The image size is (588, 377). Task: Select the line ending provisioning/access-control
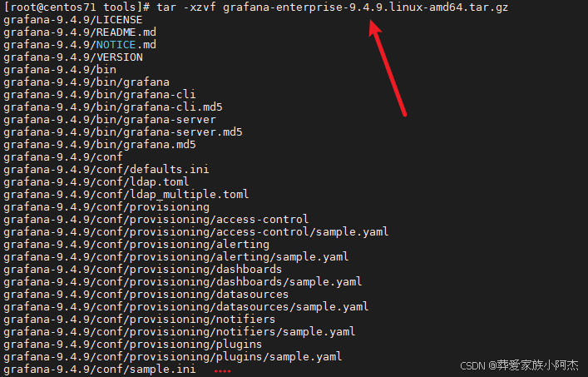point(156,220)
